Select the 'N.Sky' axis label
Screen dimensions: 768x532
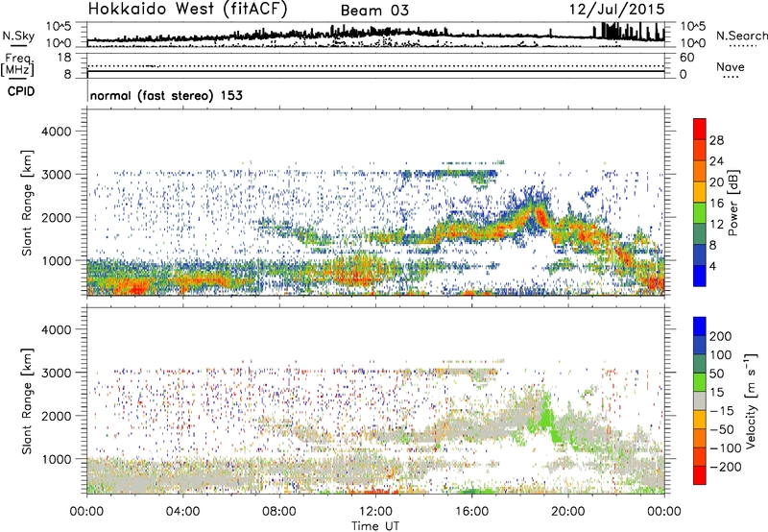(18, 36)
